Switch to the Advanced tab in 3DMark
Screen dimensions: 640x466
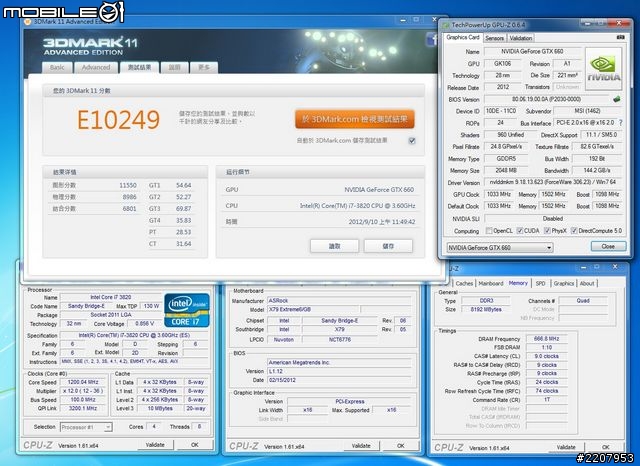96,68
